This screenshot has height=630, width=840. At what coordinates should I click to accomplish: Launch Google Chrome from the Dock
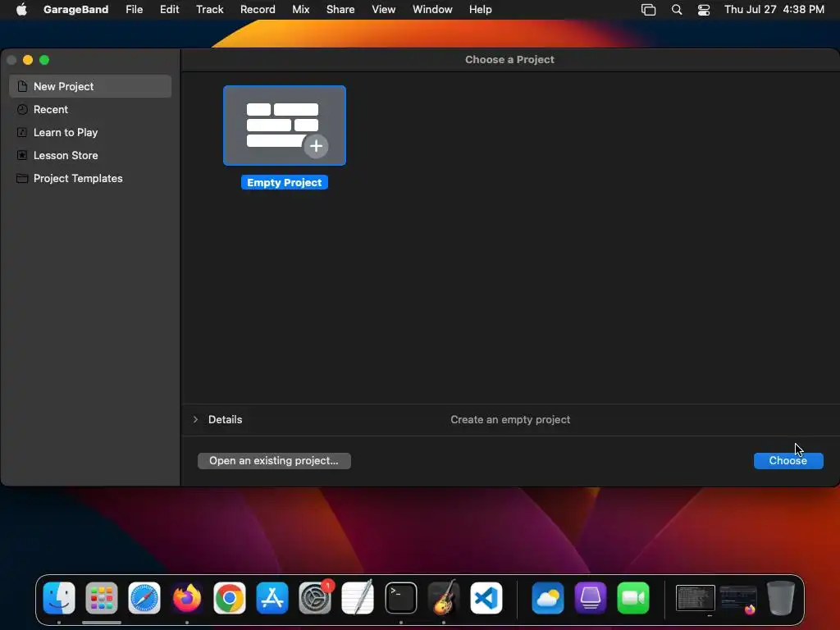tap(230, 598)
